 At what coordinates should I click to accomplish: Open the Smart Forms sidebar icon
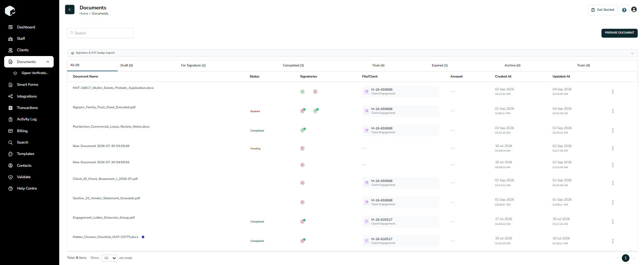pyautogui.click(x=10, y=85)
